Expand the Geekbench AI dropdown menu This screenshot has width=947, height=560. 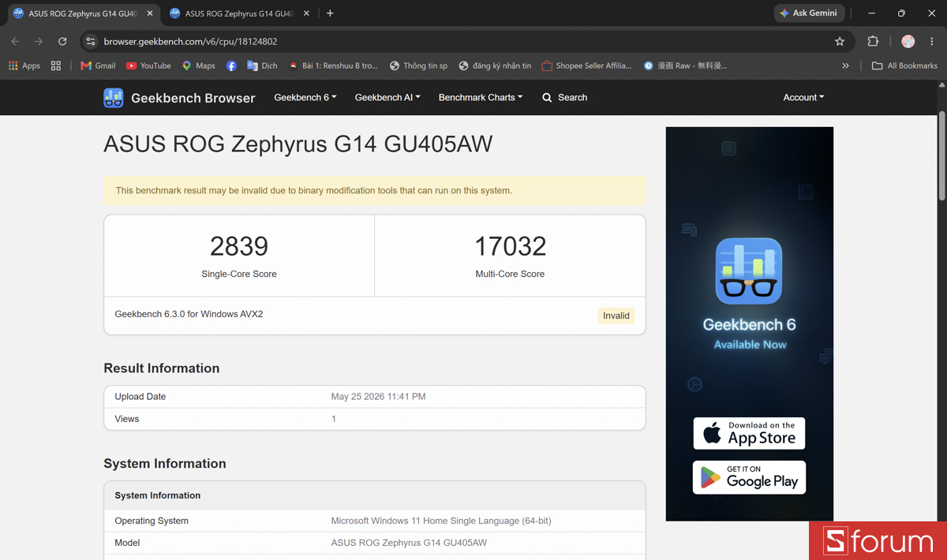(x=387, y=98)
